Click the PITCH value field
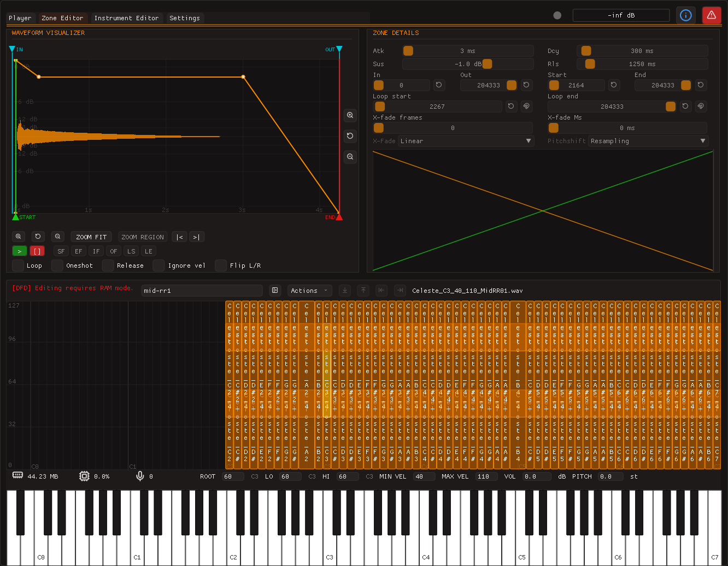 tap(610, 476)
